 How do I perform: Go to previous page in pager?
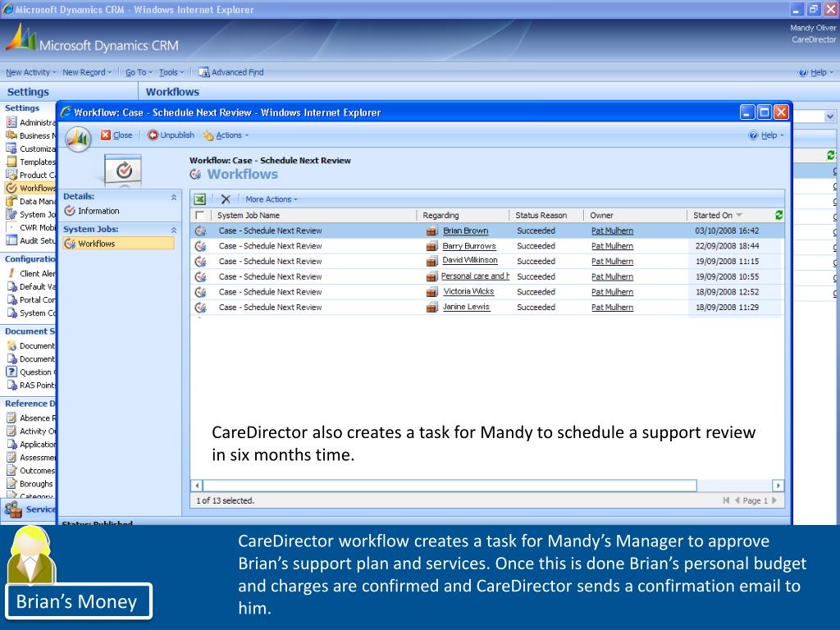tap(737, 500)
